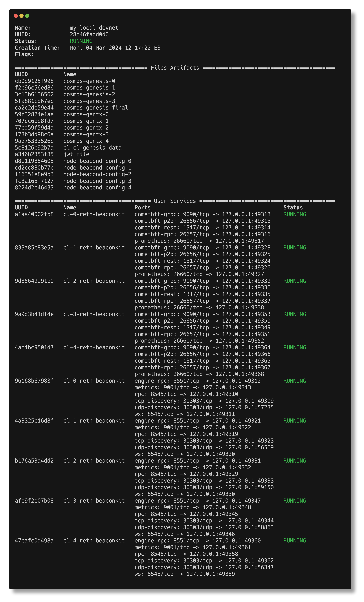
Task: Click RUNNING status for cl-4-reth-beaconkit
Action: coord(295,347)
